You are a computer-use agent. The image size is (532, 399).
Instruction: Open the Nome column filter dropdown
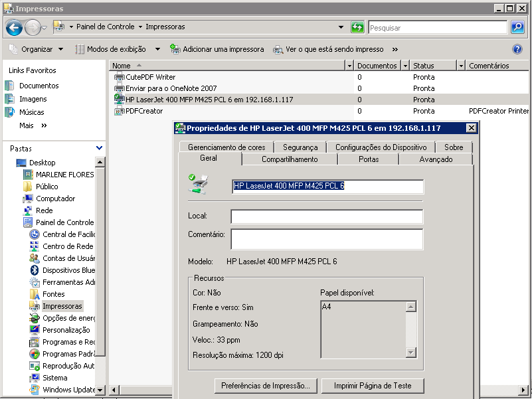pyautogui.click(x=349, y=66)
